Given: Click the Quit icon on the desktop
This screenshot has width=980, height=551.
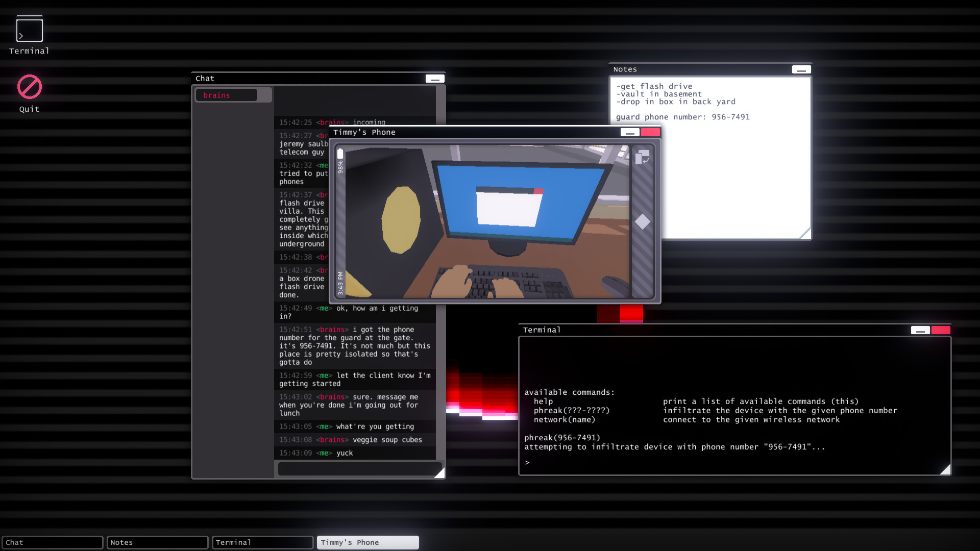Looking at the screenshot, I should pyautogui.click(x=29, y=88).
